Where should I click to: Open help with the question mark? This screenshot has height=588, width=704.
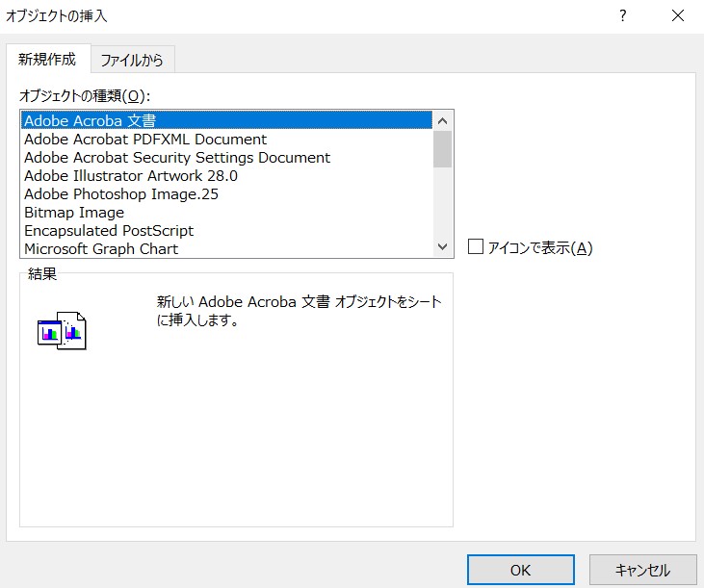pyautogui.click(x=623, y=16)
